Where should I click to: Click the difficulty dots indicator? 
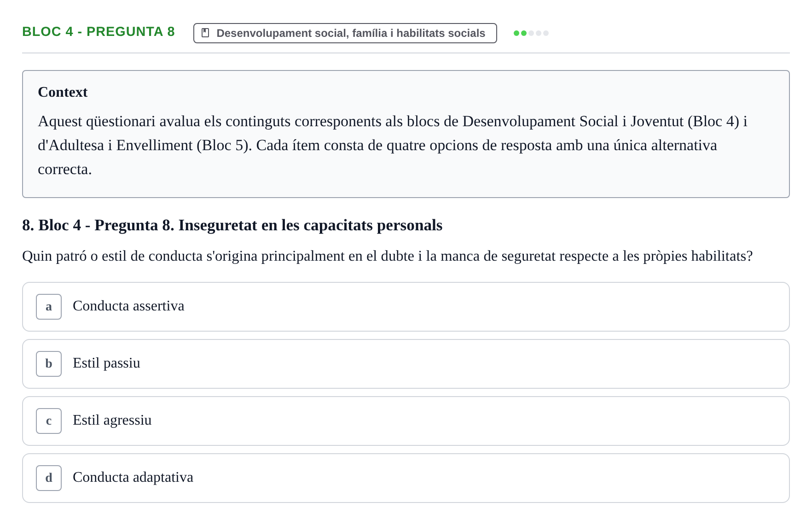531,33
